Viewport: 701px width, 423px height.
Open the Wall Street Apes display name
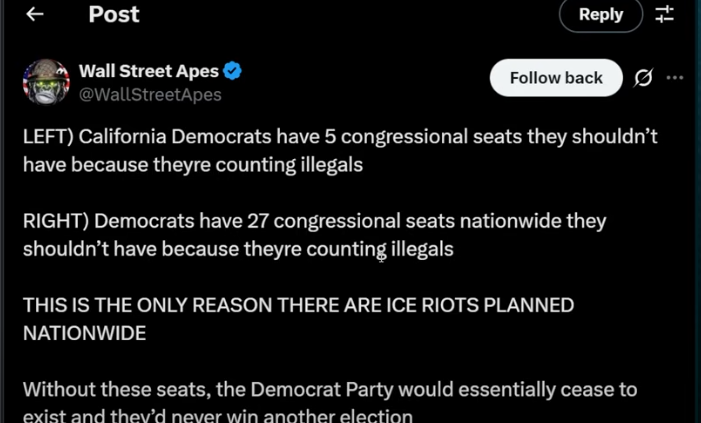click(x=149, y=71)
